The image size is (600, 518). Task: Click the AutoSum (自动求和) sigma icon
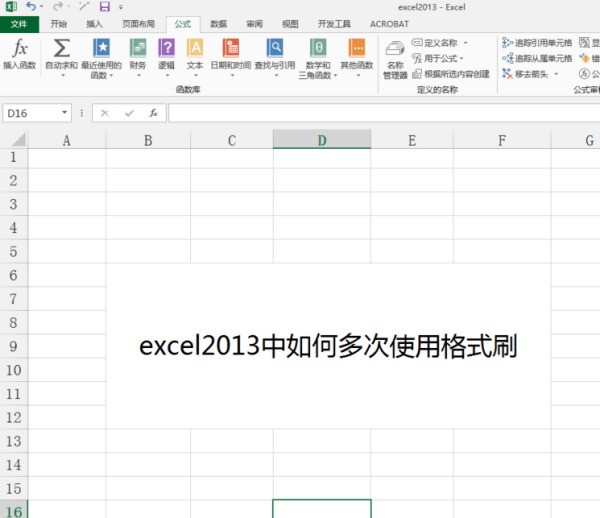point(61,50)
